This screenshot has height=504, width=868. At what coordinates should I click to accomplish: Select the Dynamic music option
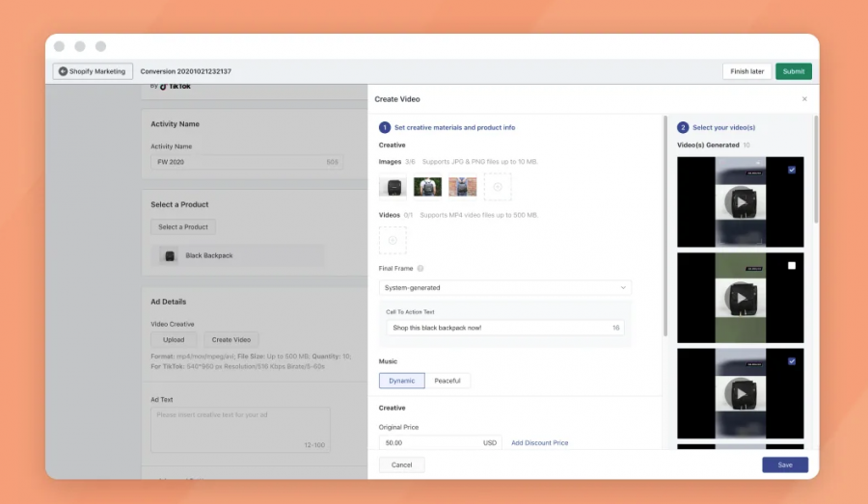[402, 381]
